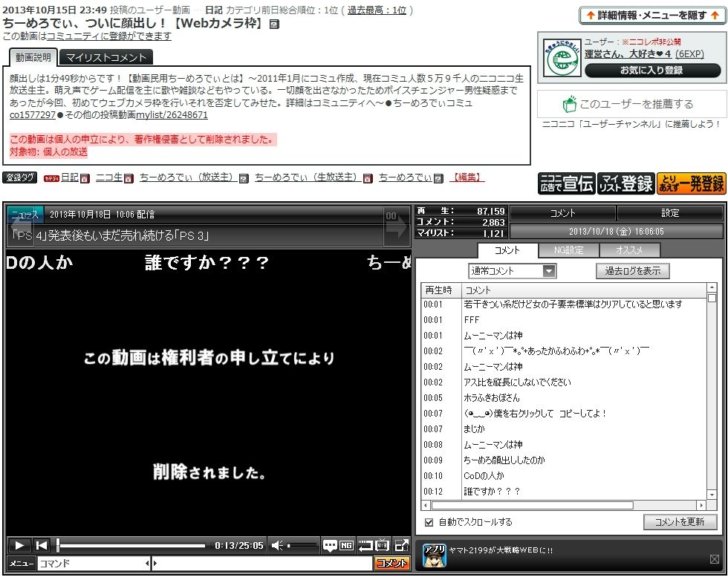This screenshot has width=728, height=580.
Task: Click the next news arrow icon
Action: click(x=396, y=227)
